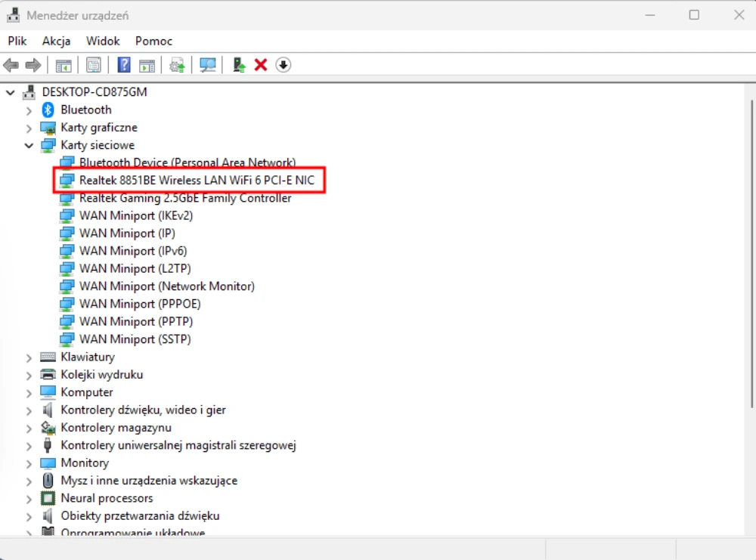
Task: Open the Pomoc menu
Action: click(x=153, y=41)
